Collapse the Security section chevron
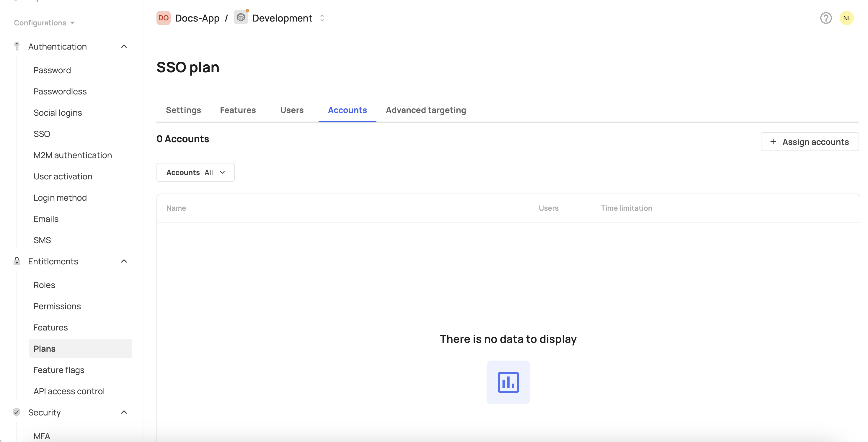The width and height of the screenshot is (868, 442). pyautogui.click(x=124, y=412)
